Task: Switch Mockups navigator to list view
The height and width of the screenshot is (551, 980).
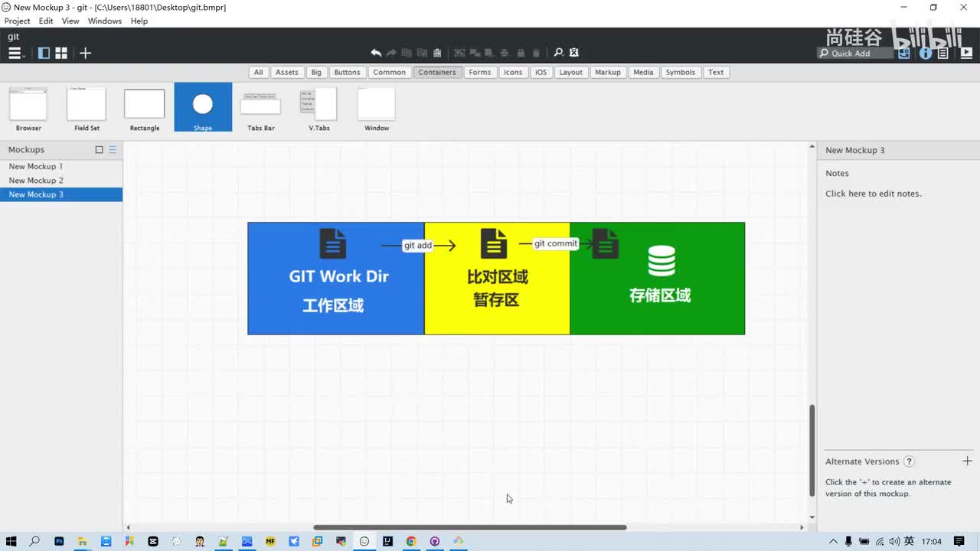Action: click(113, 150)
